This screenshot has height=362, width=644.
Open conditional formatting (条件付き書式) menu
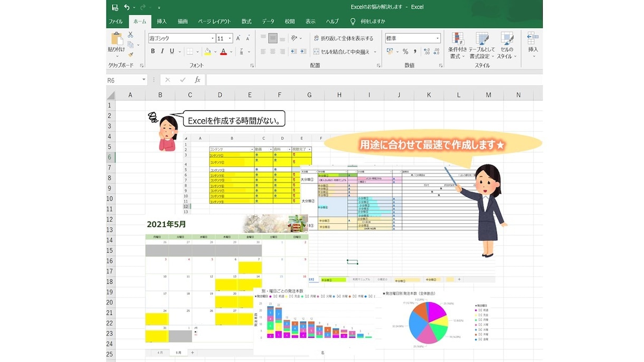[457, 45]
